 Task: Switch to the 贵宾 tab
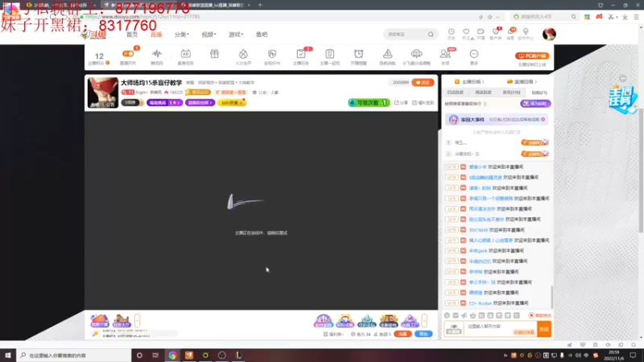click(x=511, y=93)
